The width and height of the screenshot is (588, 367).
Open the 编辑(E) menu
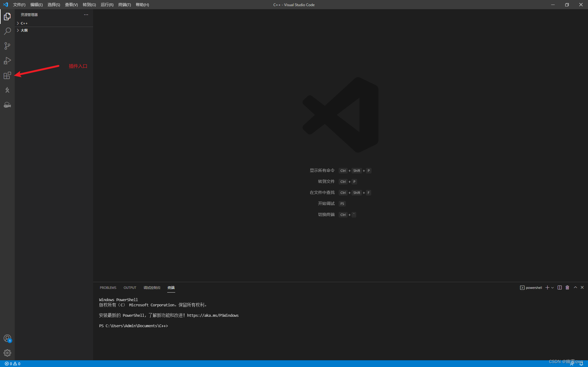[36, 5]
